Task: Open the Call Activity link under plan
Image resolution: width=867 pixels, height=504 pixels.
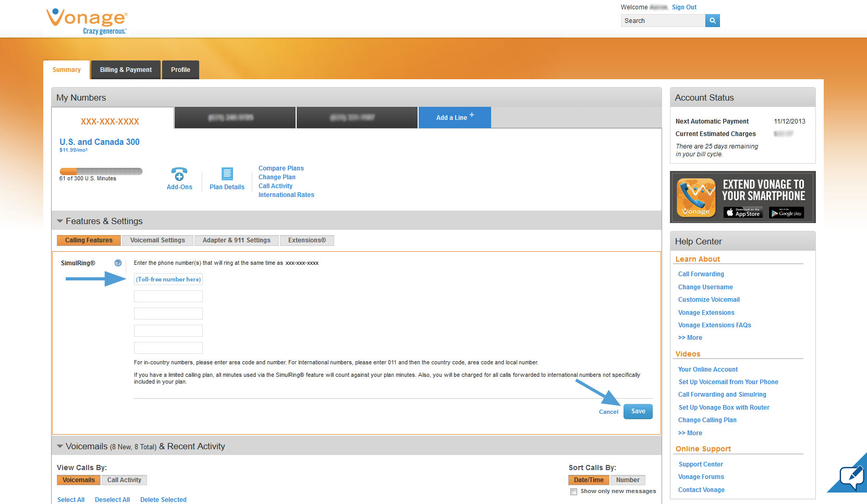Action: click(x=275, y=186)
